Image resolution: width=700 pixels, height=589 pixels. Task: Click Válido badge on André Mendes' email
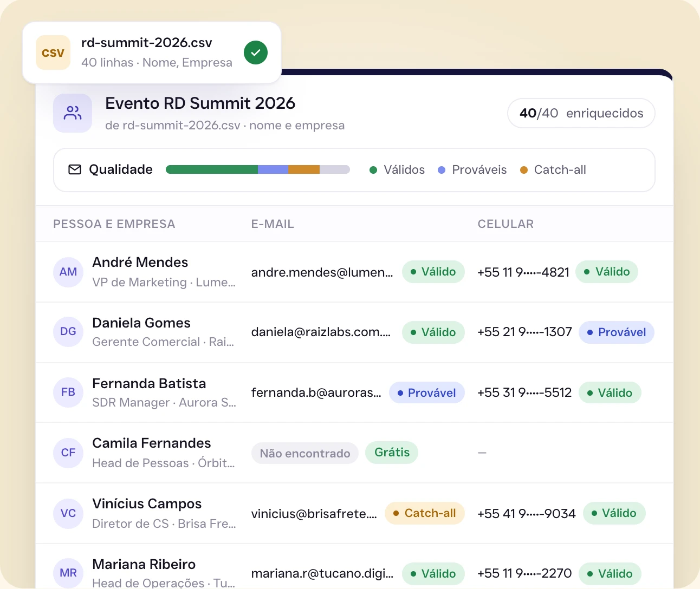pos(433,272)
